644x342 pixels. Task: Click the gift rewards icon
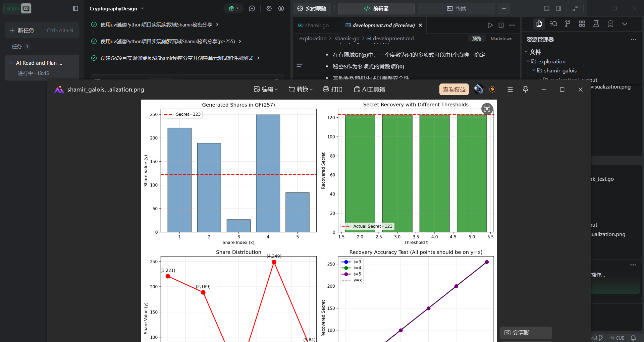tap(231, 8)
